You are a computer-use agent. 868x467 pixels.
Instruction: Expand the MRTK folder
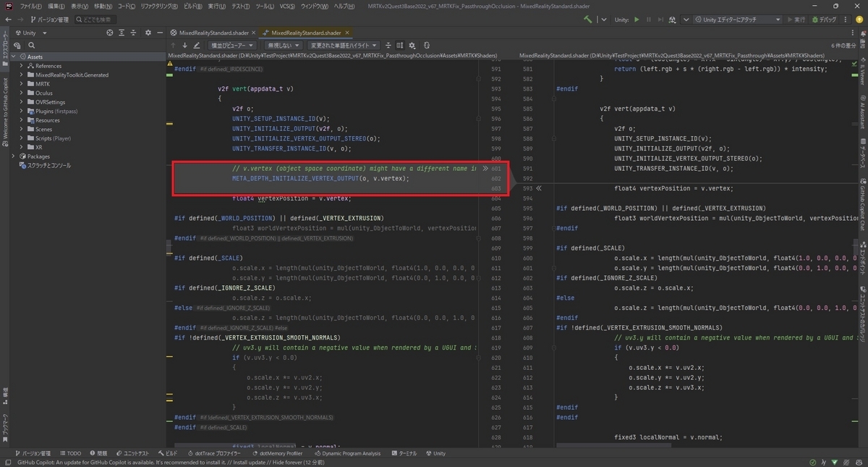pos(22,84)
